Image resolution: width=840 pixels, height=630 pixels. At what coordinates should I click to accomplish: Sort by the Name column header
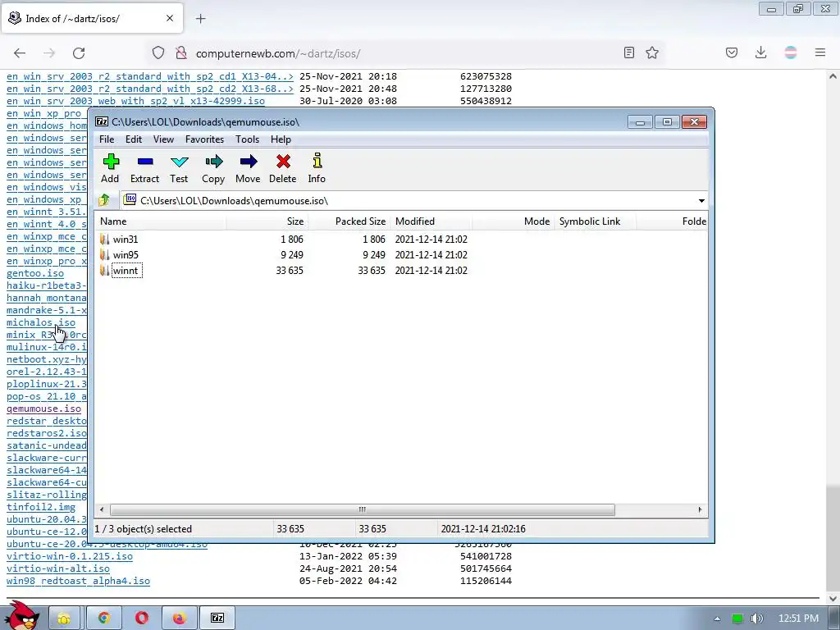tap(160, 221)
